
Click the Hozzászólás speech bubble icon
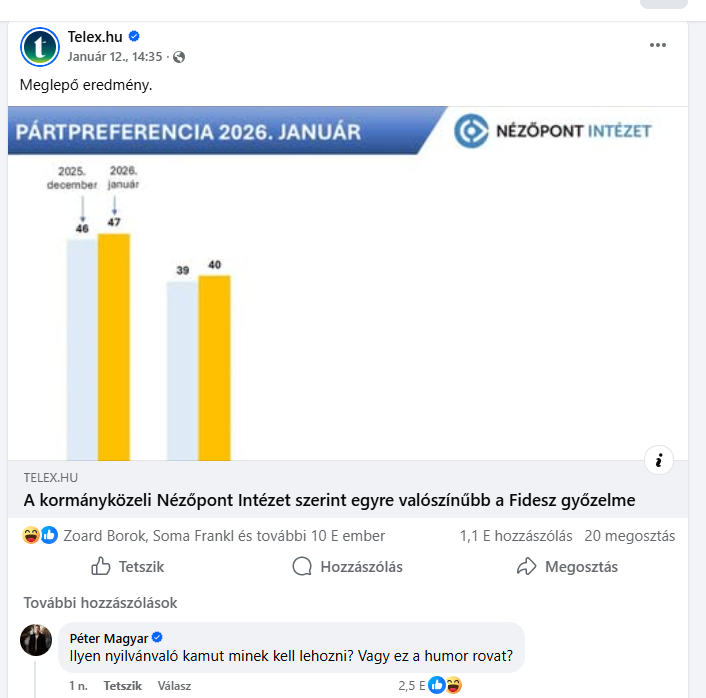302,567
